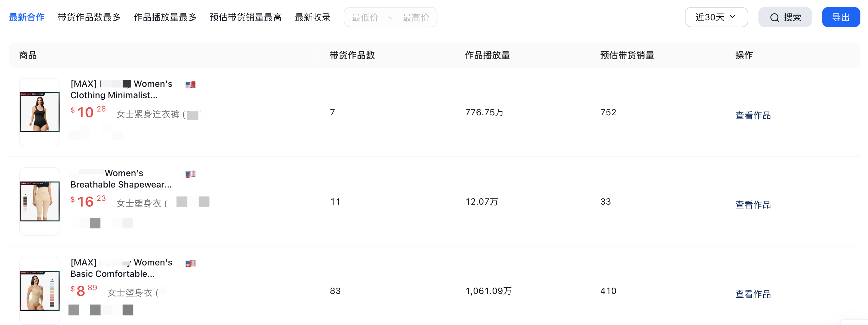Expand the 近30天 date range dropdown
The image size is (868, 325).
[x=716, y=17]
